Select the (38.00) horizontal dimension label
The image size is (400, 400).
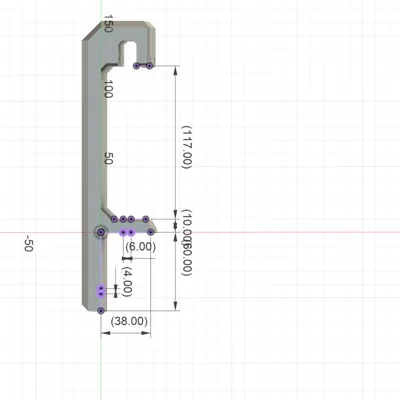pos(129,321)
